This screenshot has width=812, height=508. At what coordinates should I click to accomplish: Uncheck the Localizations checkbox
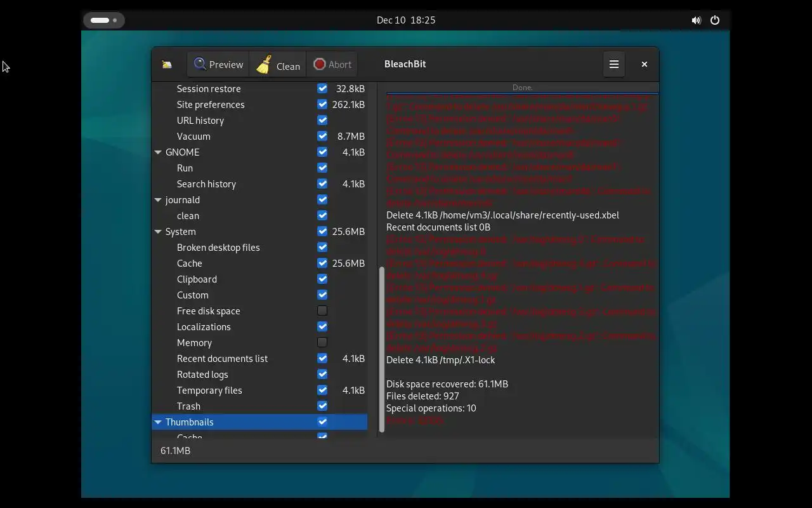pyautogui.click(x=322, y=326)
